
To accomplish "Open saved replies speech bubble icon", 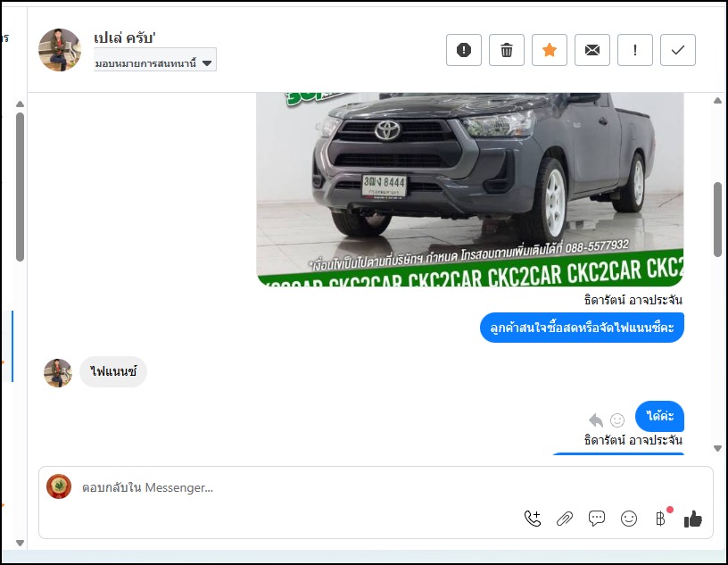I will [x=597, y=518].
